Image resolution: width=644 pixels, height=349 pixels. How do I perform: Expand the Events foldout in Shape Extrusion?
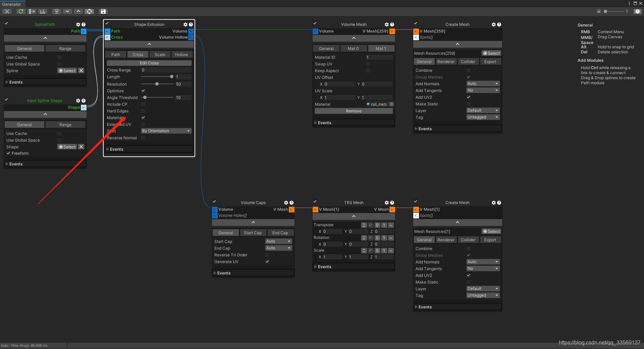[x=149, y=149]
